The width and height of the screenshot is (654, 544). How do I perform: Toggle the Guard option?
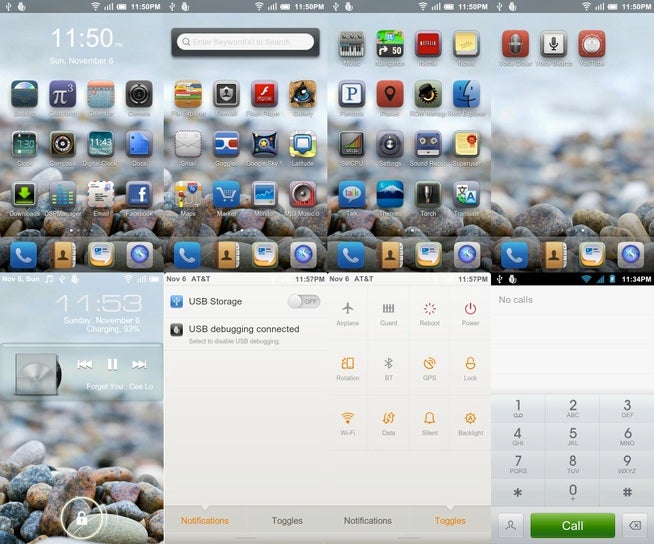388,314
